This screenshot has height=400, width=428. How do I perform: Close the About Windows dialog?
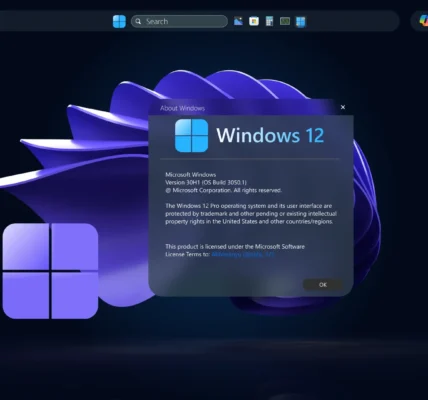(x=343, y=107)
